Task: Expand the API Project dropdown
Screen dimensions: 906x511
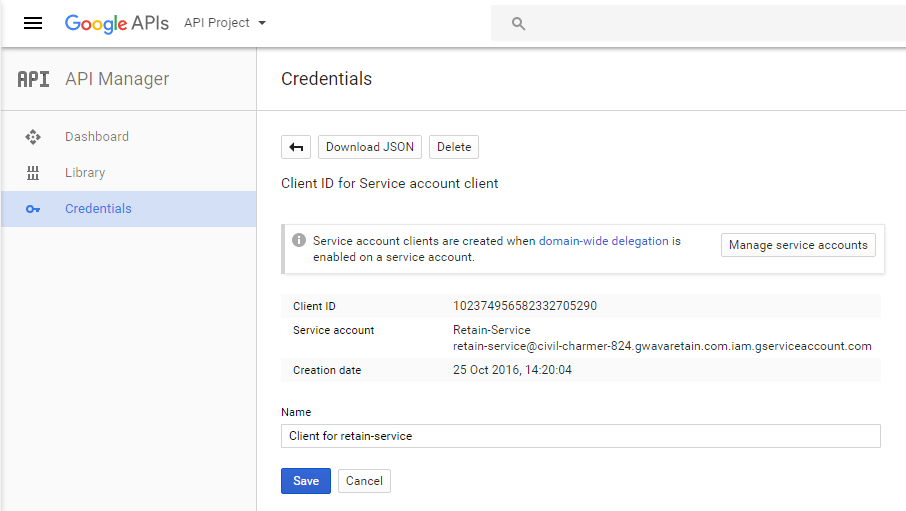Action: pos(225,23)
